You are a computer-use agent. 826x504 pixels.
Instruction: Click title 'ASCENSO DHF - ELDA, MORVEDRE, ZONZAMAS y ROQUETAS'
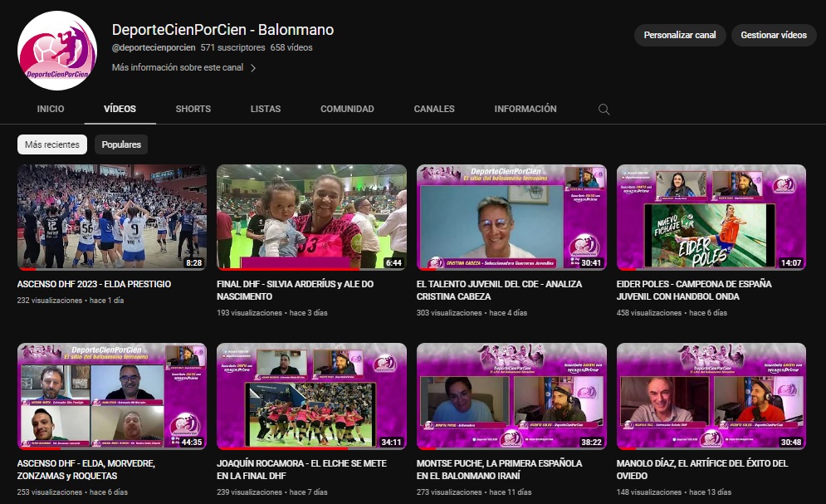point(86,469)
